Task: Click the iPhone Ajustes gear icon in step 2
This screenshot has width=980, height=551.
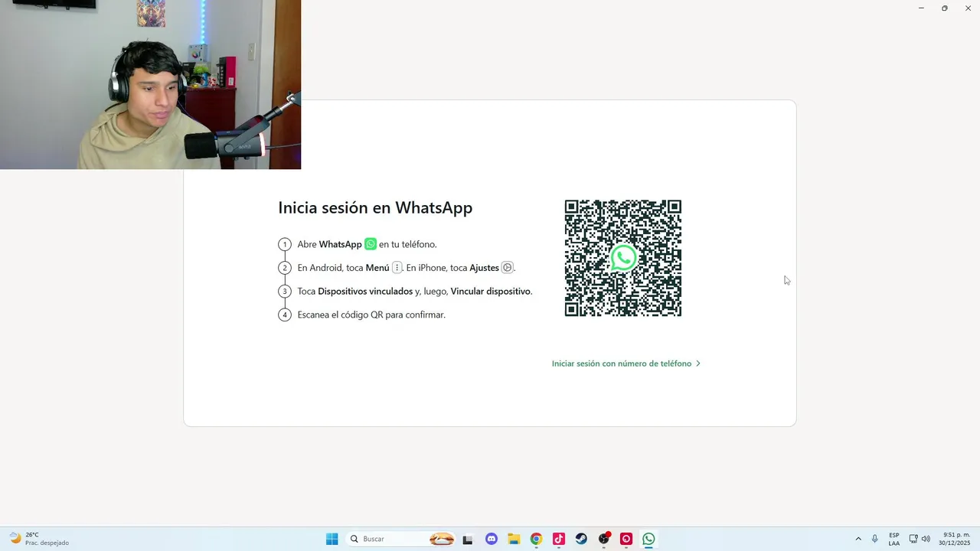Action: 507,268
